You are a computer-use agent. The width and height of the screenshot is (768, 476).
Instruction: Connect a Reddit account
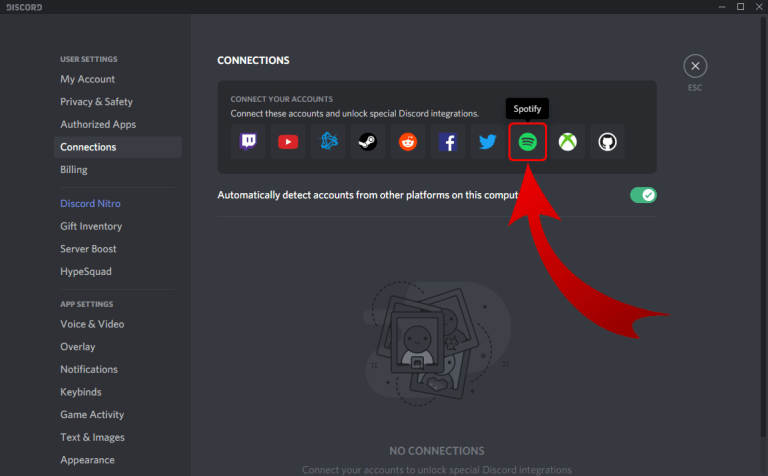click(x=408, y=142)
